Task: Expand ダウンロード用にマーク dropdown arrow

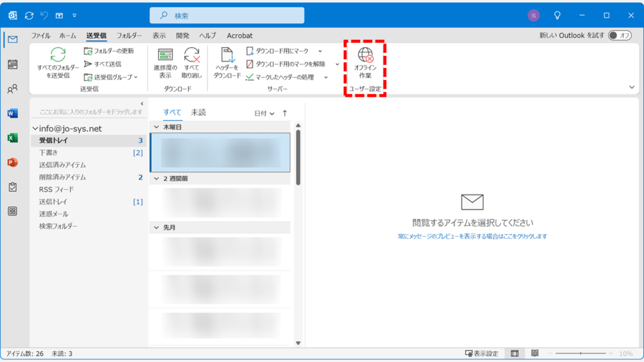Action: pyautogui.click(x=320, y=51)
